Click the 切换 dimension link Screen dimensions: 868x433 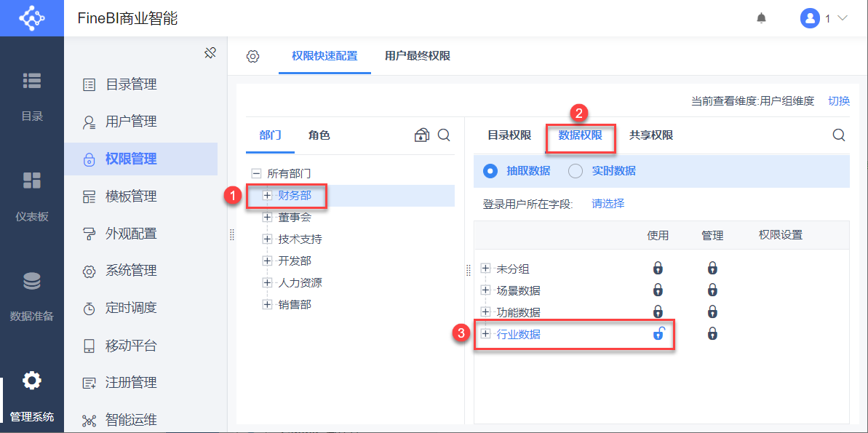click(x=839, y=101)
